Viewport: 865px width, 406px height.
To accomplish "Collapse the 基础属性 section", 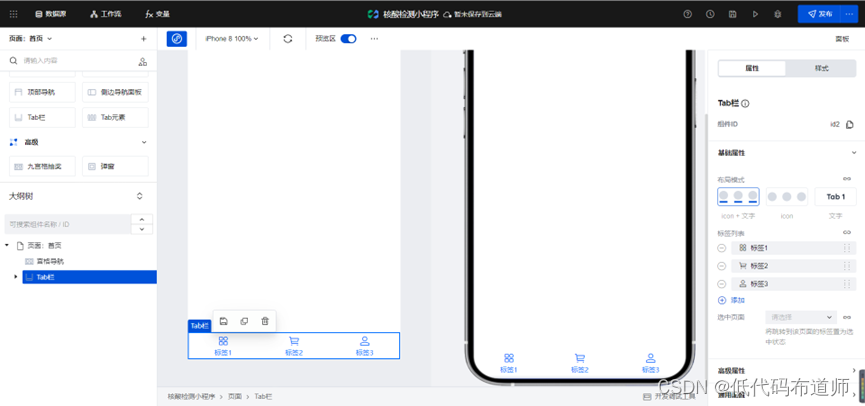I will [853, 153].
